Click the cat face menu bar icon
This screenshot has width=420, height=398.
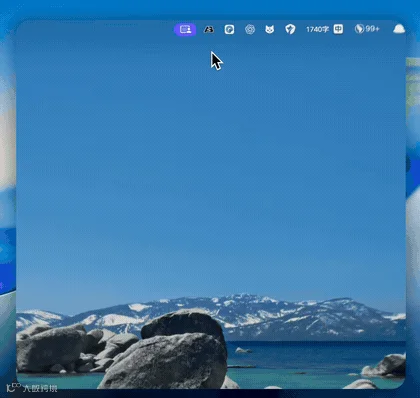click(x=270, y=30)
